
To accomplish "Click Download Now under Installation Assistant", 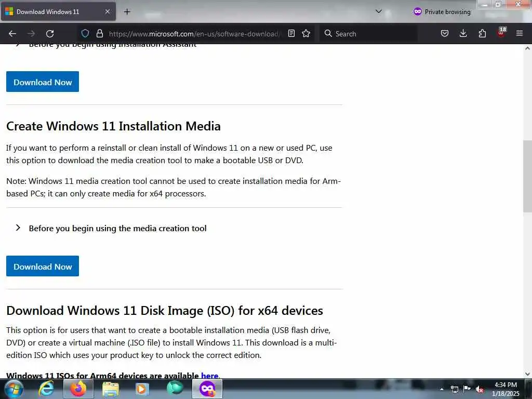I will pos(43,82).
